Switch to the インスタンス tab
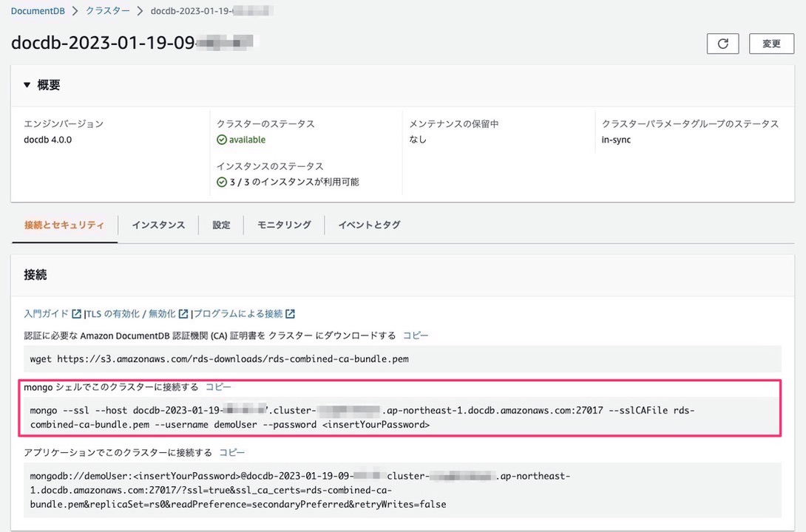Viewport: 806px width, 532px height. click(x=158, y=225)
